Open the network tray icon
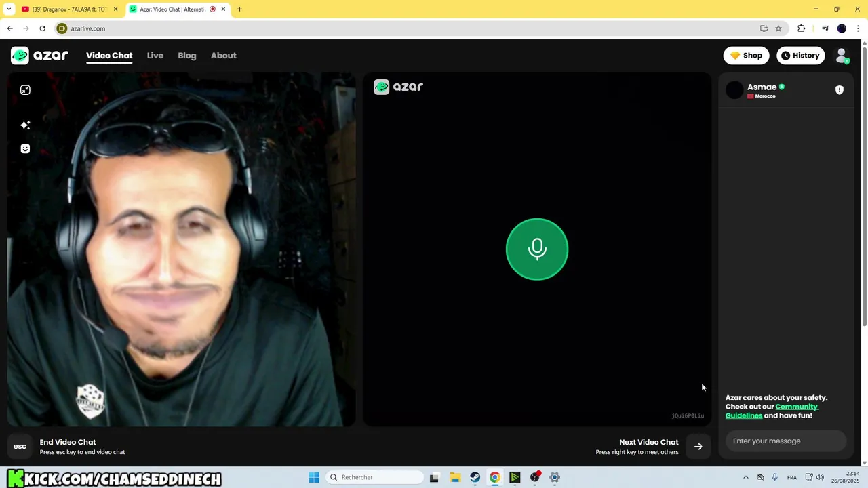Viewport: 868px width, 488px height. point(809,477)
